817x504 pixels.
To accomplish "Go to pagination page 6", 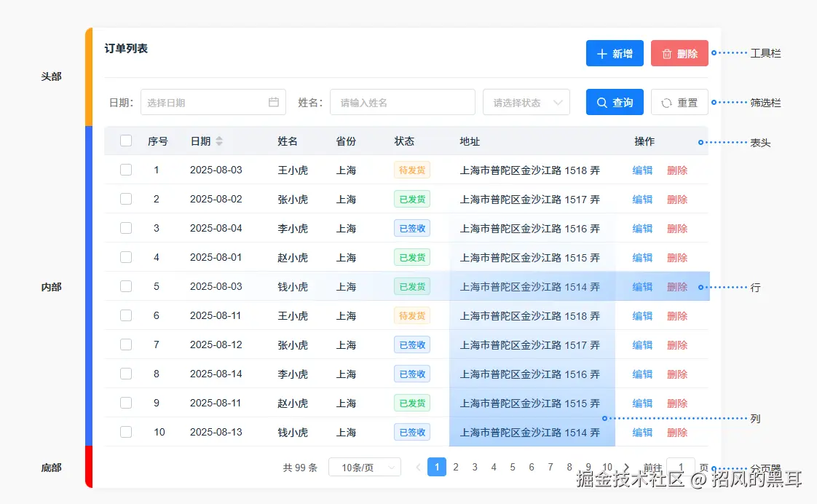I will pyautogui.click(x=532, y=467).
